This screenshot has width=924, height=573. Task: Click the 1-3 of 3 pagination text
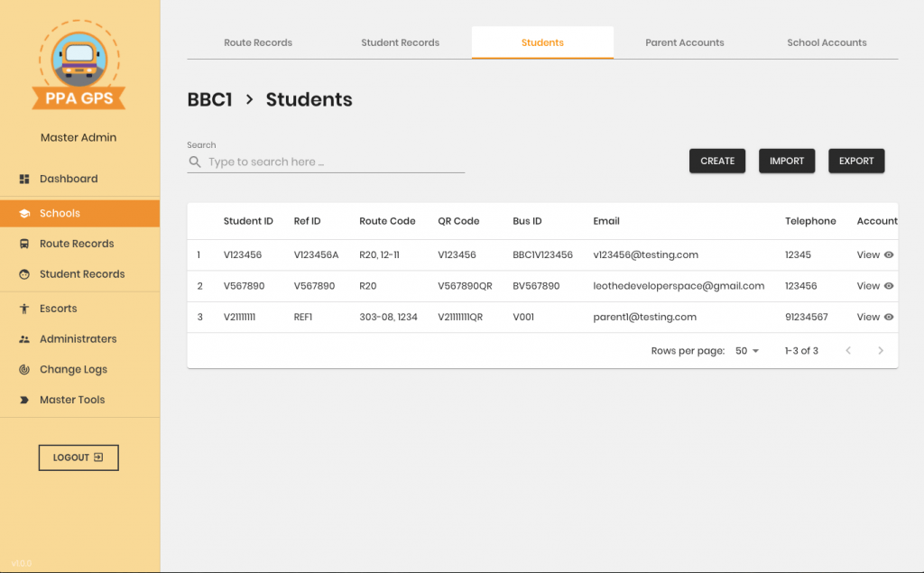coord(801,351)
